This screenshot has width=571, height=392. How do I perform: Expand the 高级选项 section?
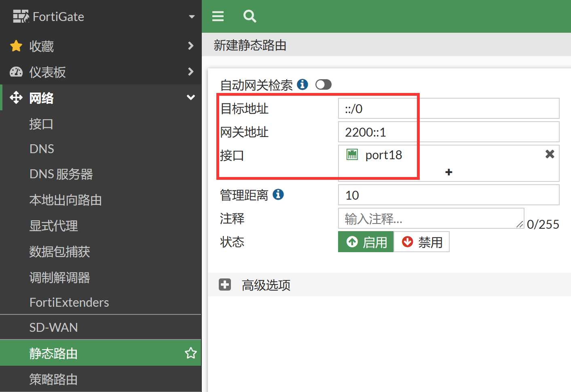coord(225,285)
